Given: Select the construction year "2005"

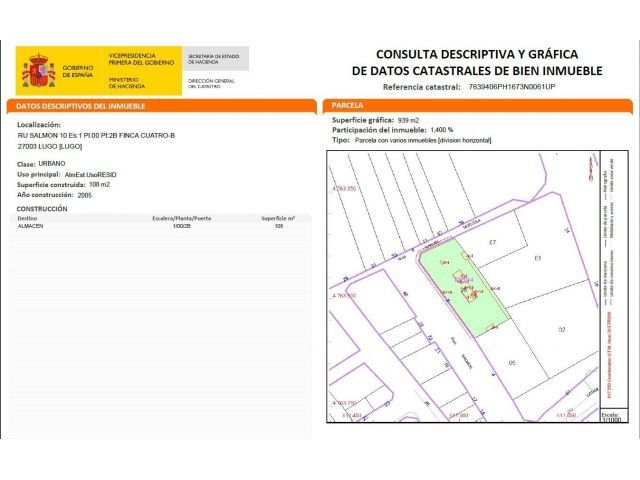Looking at the screenshot, I should [x=84, y=195].
